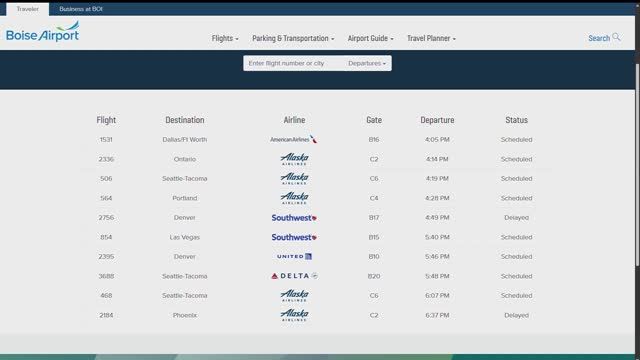Click the Alaska Airlines logo for flight 564
This screenshot has width=640, height=360.
tap(294, 198)
